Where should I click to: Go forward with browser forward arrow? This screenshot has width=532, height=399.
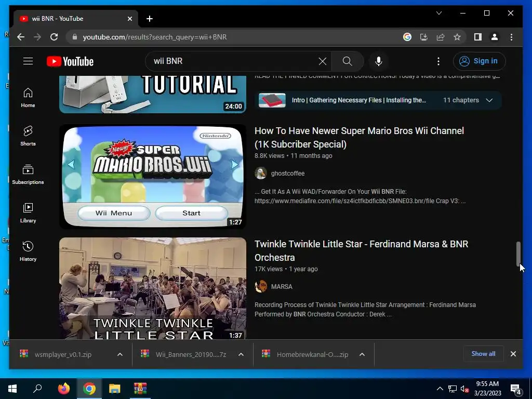pyautogui.click(x=37, y=37)
